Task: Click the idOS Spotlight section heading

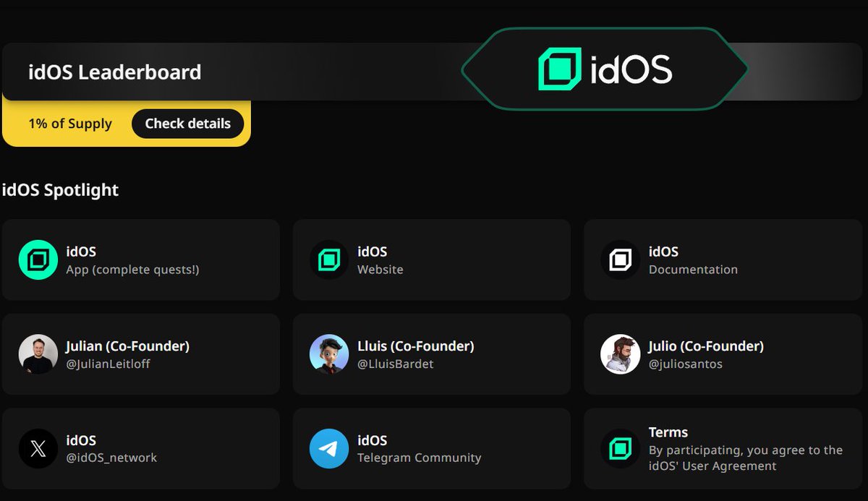Action: pyautogui.click(x=61, y=189)
